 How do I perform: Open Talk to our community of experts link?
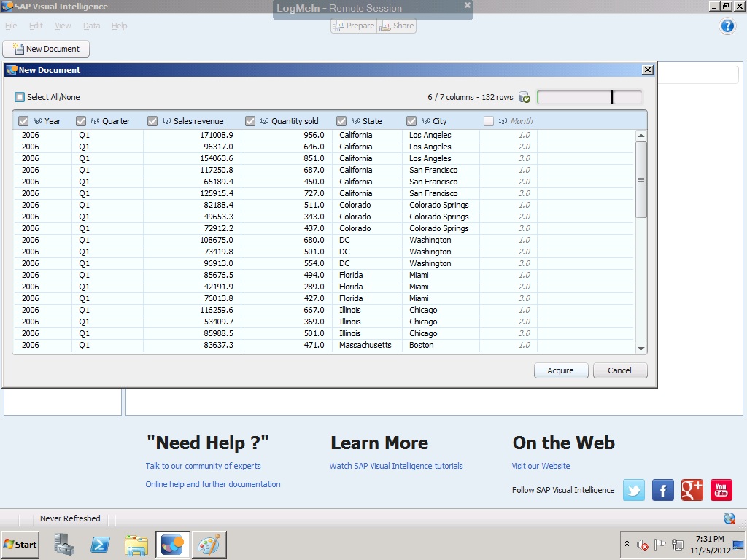203,466
